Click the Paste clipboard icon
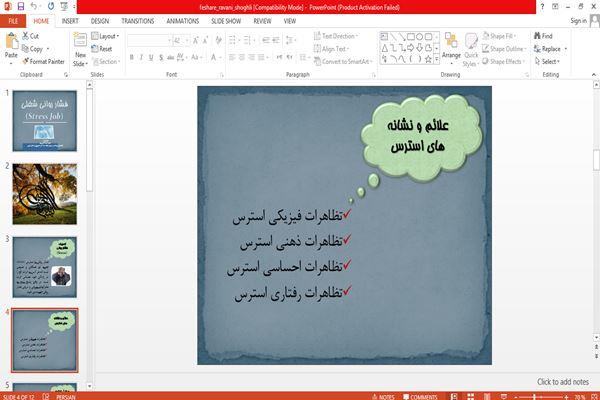The image size is (600, 400). point(11,41)
